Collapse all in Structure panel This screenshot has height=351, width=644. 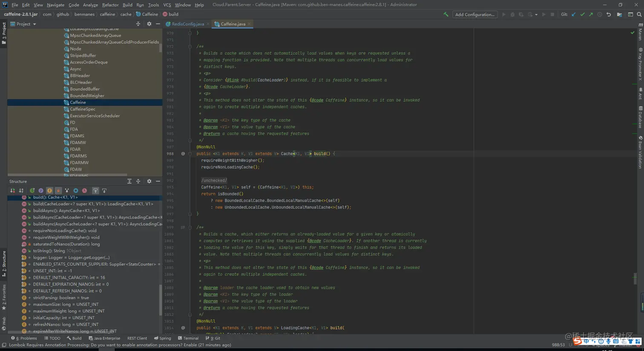pos(138,181)
